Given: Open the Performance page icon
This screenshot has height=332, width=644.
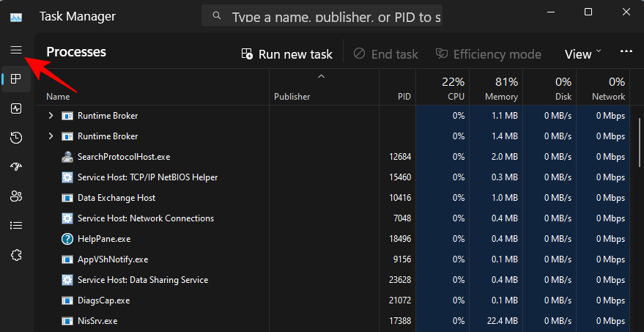Looking at the screenshot, I should (16, 108).
